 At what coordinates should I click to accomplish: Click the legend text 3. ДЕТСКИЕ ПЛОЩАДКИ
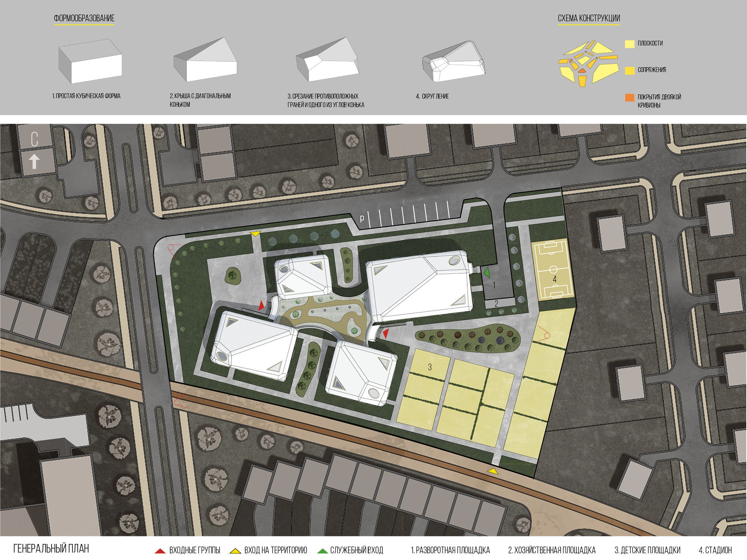(x=647, y=550)
